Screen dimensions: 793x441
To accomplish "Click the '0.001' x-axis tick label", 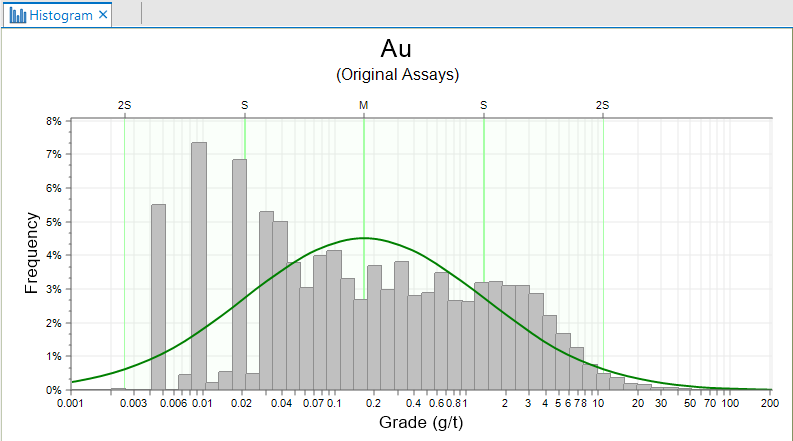I will pos(70,403).
